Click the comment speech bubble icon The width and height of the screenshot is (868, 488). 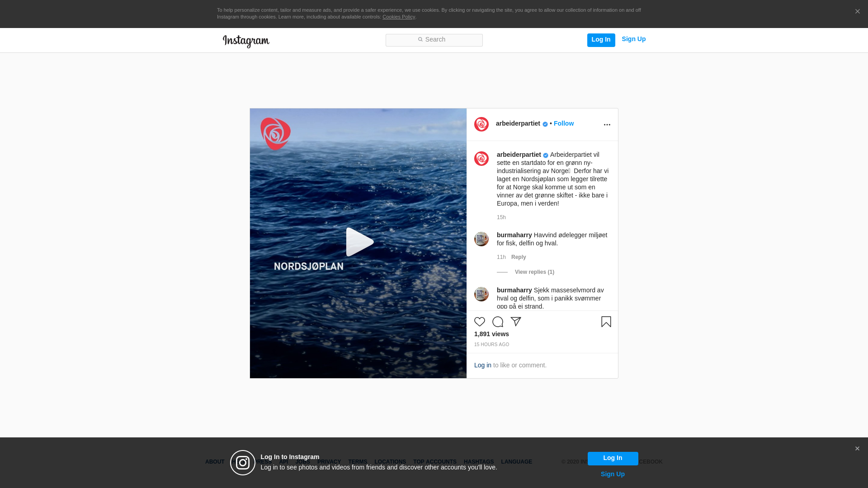(x=498, y=322)
